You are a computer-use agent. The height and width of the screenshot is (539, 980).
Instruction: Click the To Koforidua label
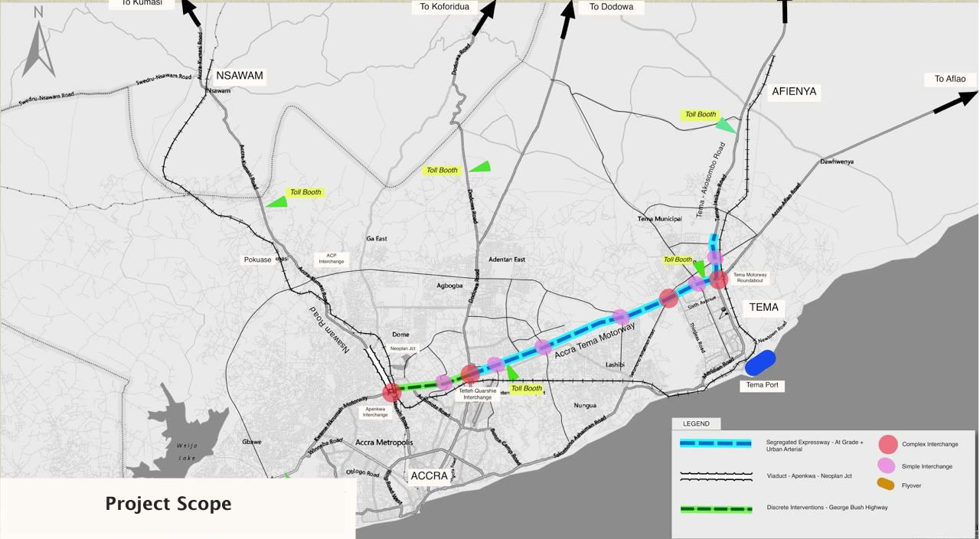(445, 7)
